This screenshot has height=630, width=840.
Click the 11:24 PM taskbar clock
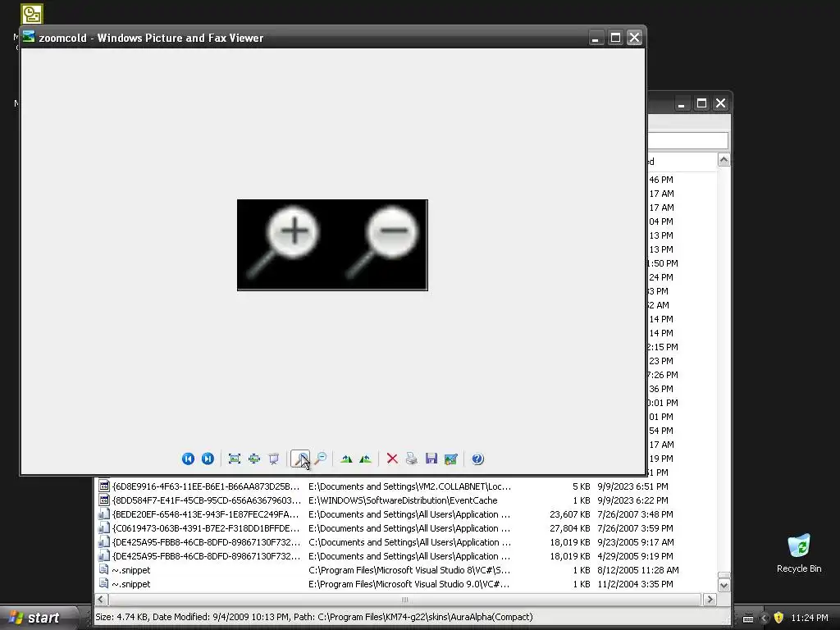click(810, 618)
